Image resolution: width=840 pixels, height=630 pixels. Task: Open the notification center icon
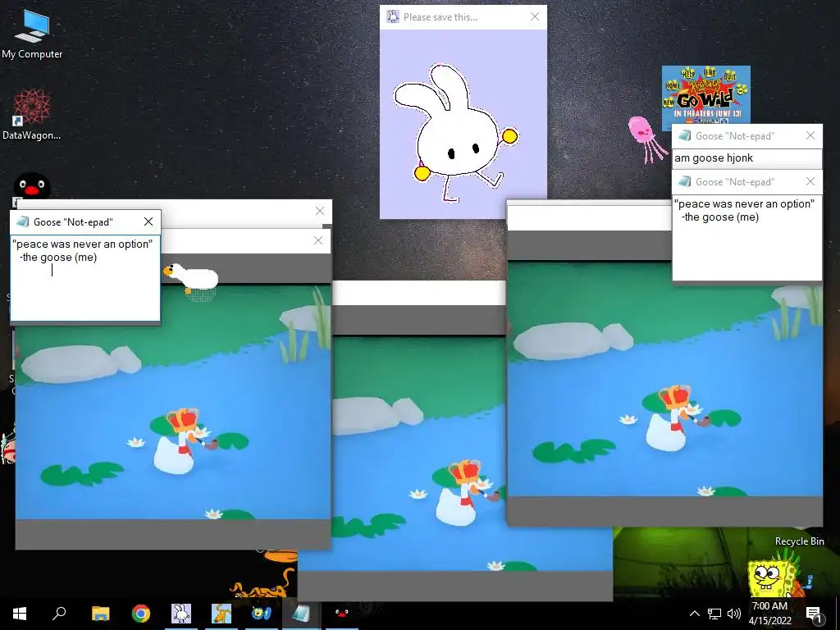[815, 614]
